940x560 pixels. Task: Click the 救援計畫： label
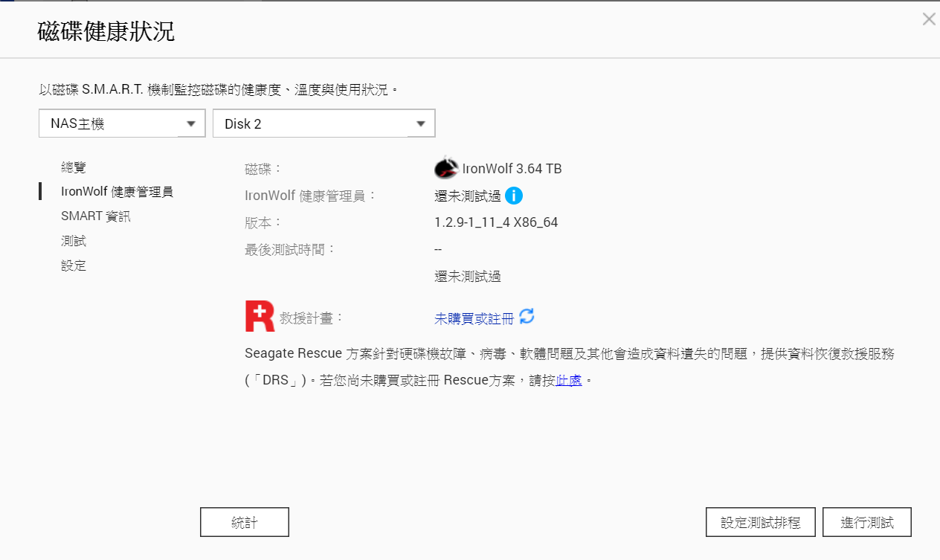(x=312, y=318)
